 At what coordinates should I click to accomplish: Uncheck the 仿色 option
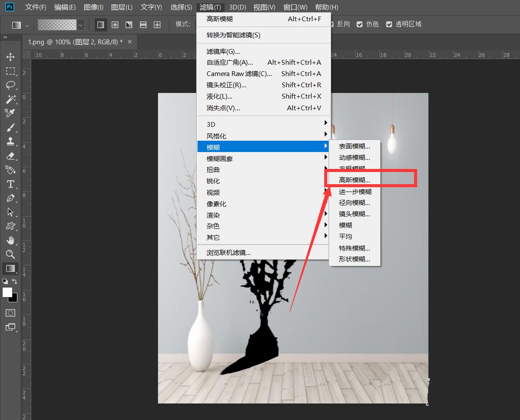[x=359, y=24]
